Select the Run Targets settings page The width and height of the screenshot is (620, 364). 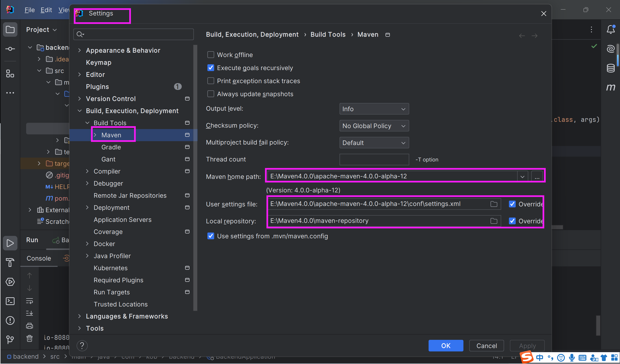coord(112,292)
